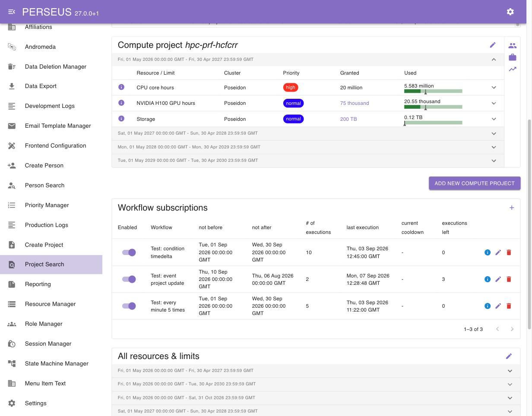Click the main page vertical scrollbar

529,224
